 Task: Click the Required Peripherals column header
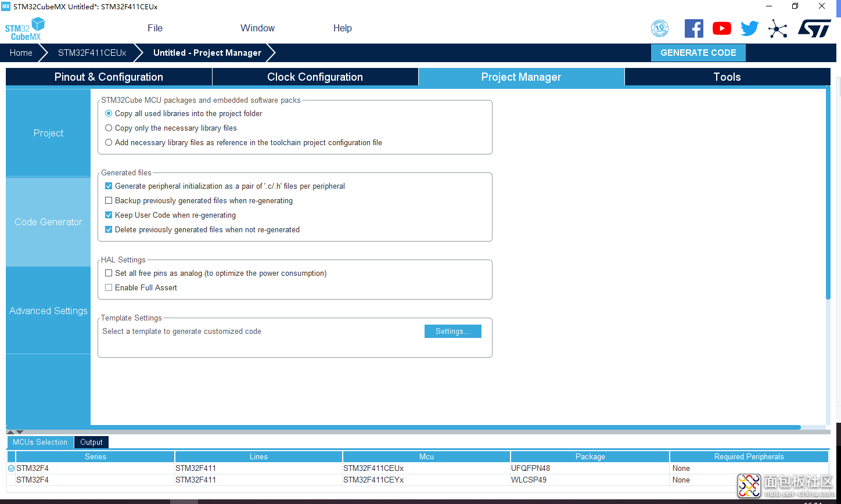click(x=749, y=456)
